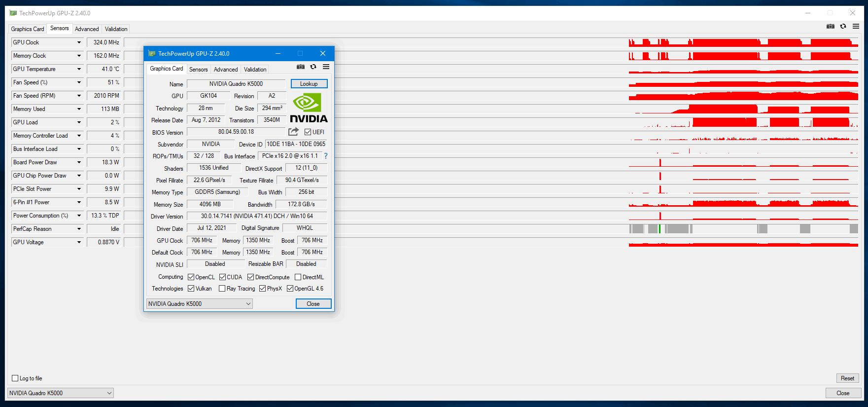Toggle the CUDA checkbox
The width and height of the screenshot is (868, 407).
point(222,277)
